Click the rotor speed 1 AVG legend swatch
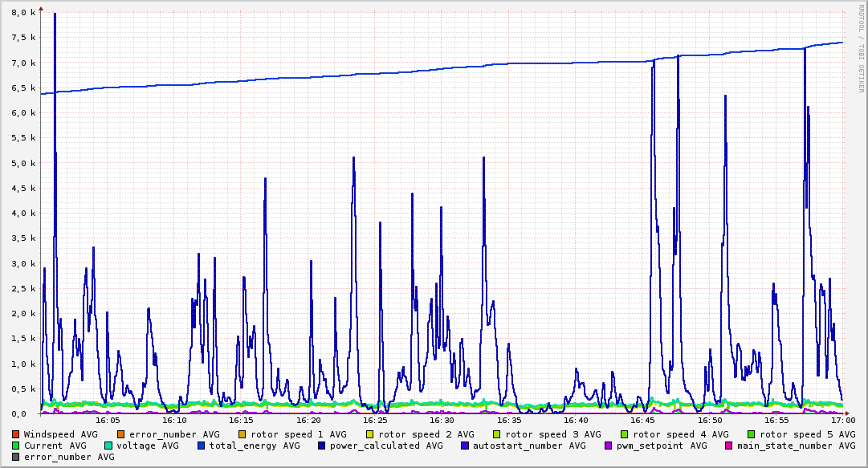 (x=242, y=434)
